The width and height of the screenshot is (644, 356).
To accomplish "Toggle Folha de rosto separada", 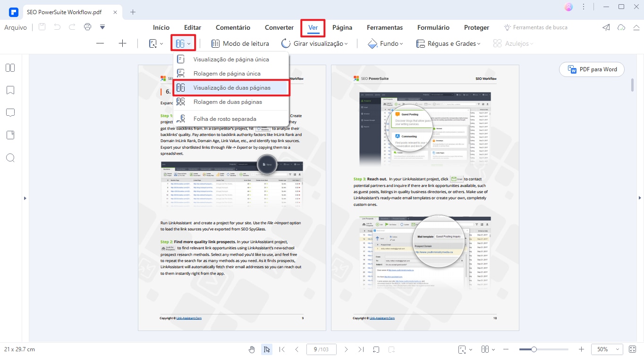I will (231, 119).
